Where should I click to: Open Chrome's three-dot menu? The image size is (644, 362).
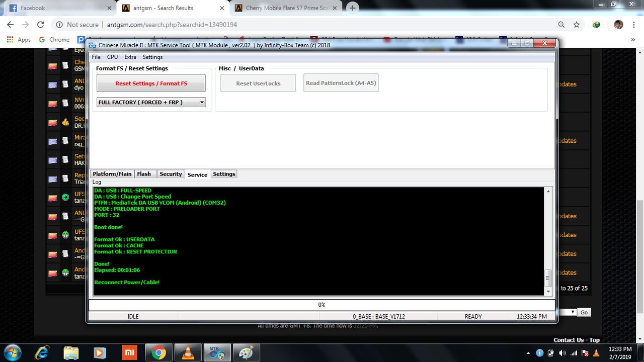tap(635, 25)
